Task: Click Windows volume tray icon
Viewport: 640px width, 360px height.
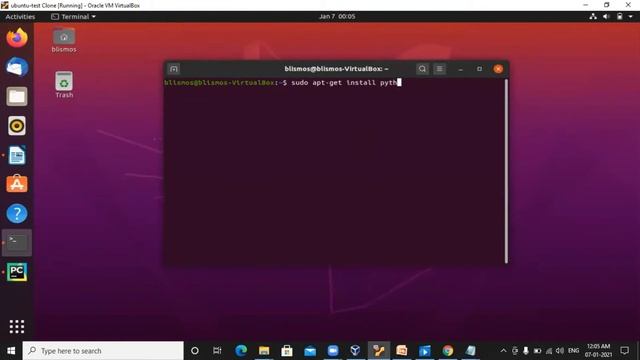Action: click(560, 351)
